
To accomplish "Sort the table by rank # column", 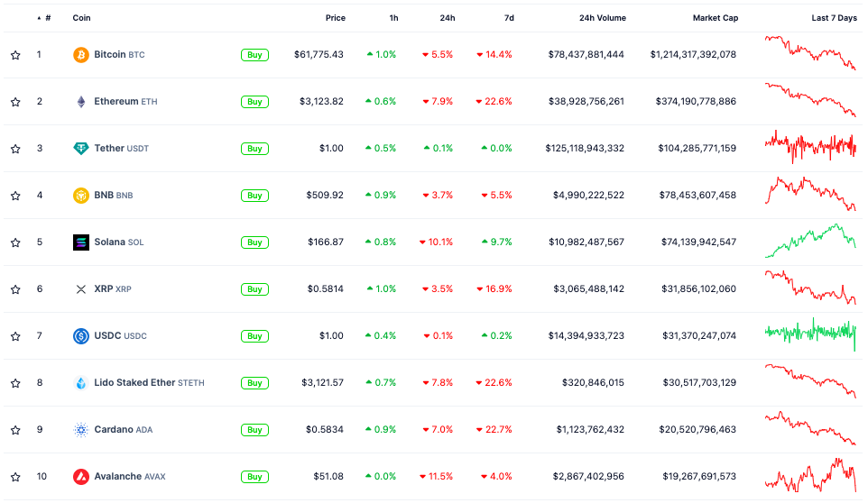I will [x=47, y=18].
